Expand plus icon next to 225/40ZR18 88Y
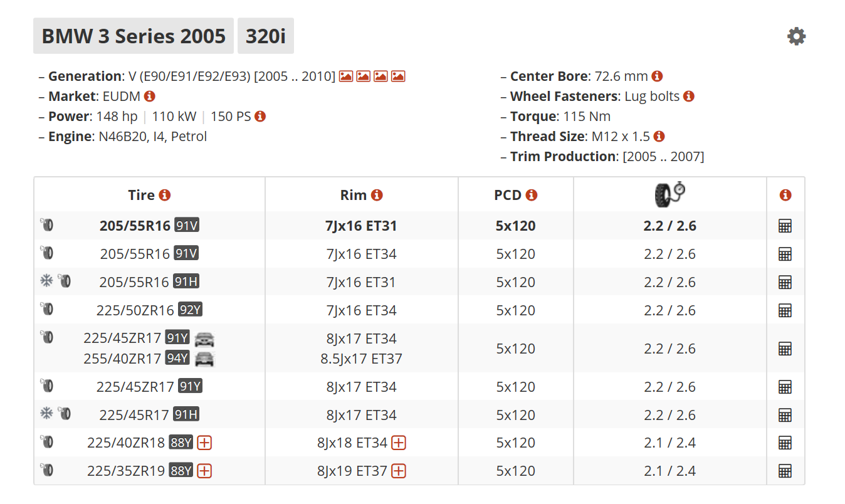The height and width of the screenshot is (504, 845). point(204,443)
